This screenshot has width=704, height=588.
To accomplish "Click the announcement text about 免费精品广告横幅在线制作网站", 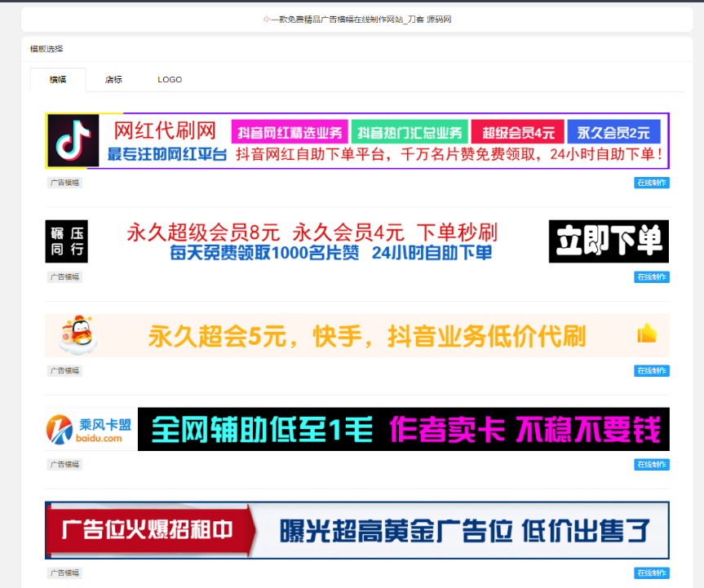I will click(361, 20).
